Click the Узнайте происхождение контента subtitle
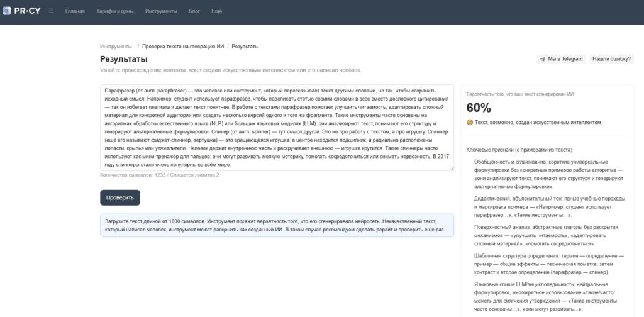644x317 pixels. coord(230,70)
